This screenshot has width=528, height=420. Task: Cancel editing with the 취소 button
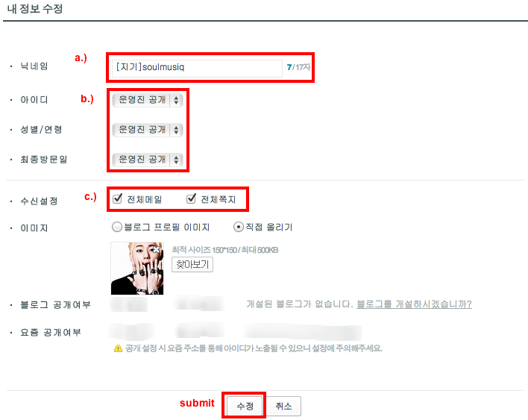pyautogui.click(x=283, y=406)
